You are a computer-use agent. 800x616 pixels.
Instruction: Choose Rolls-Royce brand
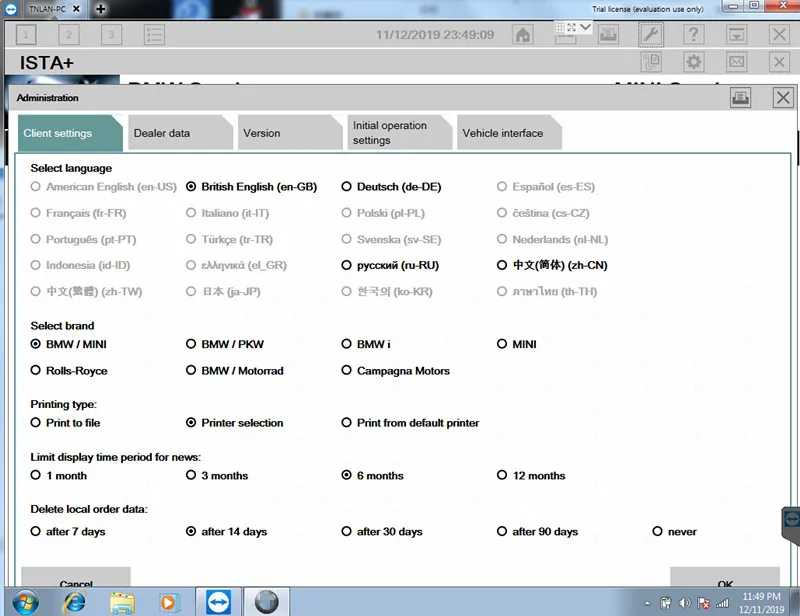tap(69, 371)
